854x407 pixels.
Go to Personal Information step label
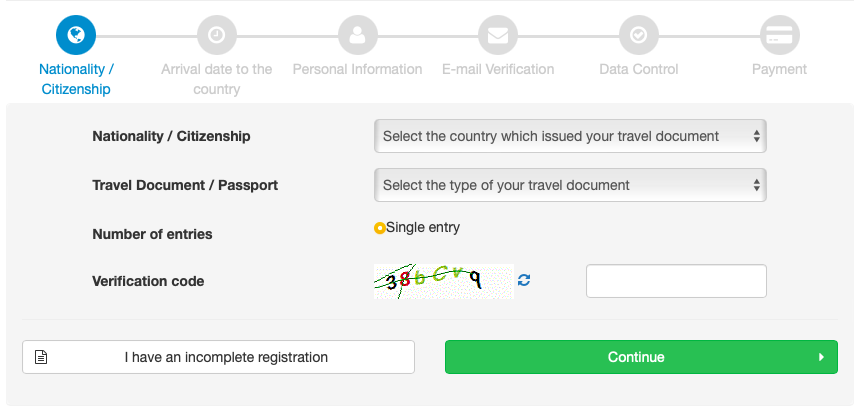coord(357,69)
